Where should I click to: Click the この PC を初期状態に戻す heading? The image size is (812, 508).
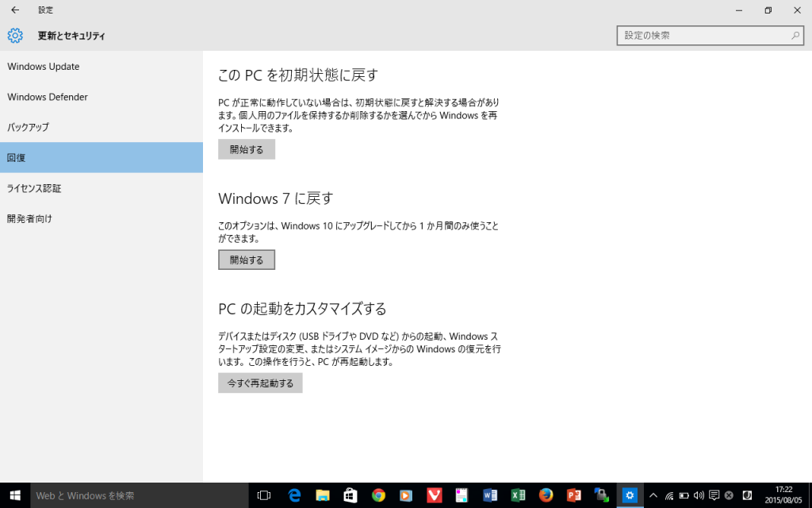tap(298, 75)
